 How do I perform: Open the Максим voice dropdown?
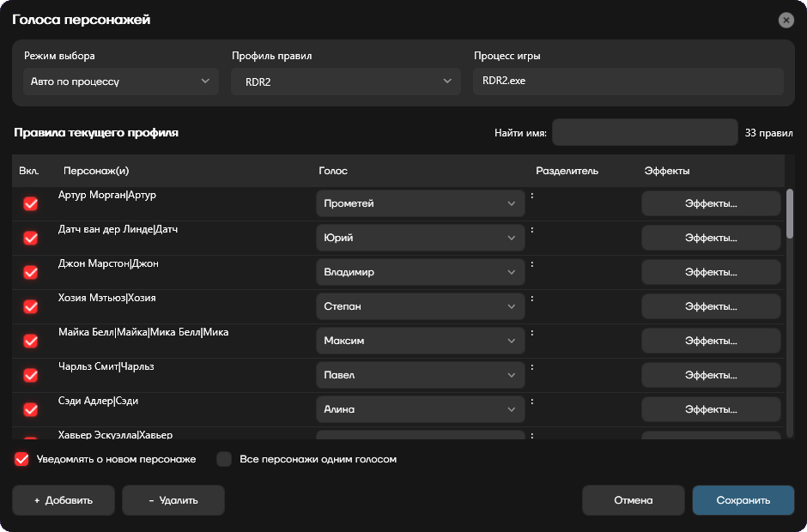[421, 341]
